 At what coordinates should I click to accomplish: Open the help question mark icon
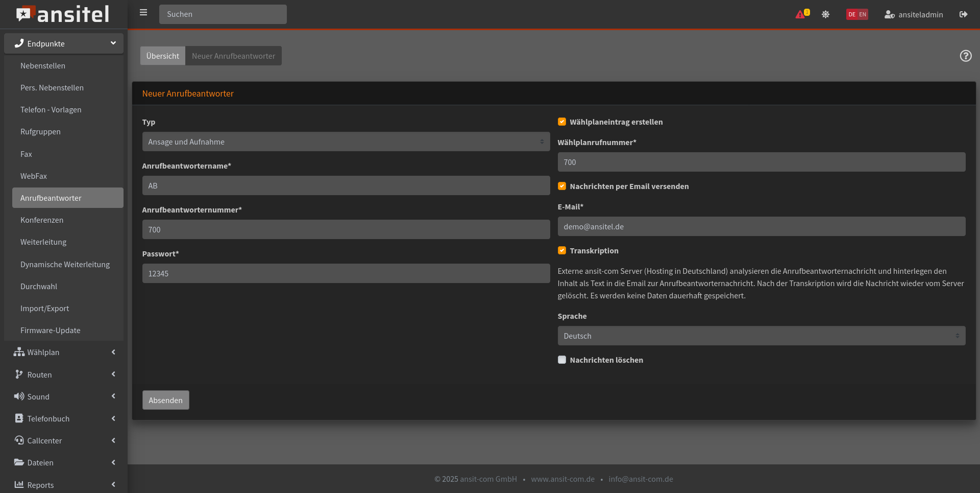(965, 56)
